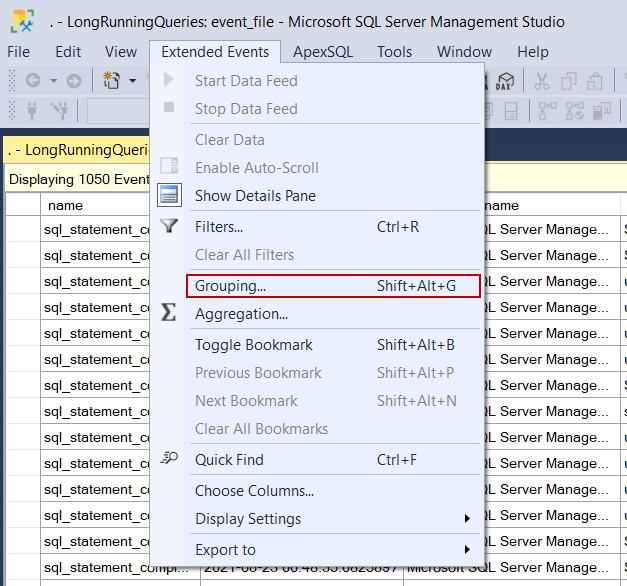Viewport: 627px width, 586px height.
Task: Select Choose Columns menu entry
Action: (254, 491)
